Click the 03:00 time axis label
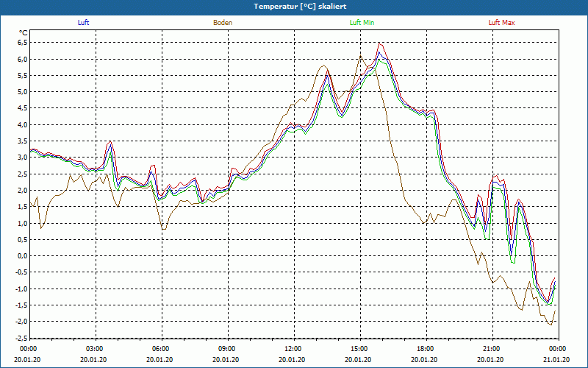 tap(95, 349)
